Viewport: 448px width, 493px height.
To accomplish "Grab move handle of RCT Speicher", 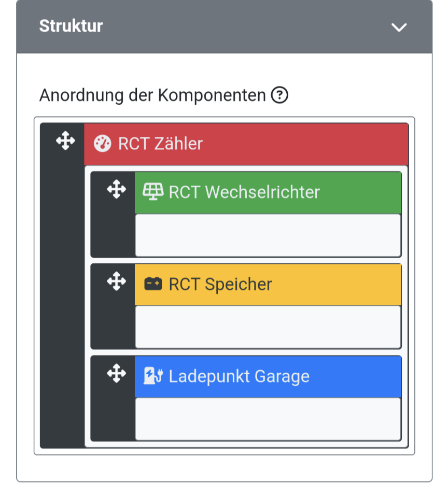I will click(x=116, y=281).
